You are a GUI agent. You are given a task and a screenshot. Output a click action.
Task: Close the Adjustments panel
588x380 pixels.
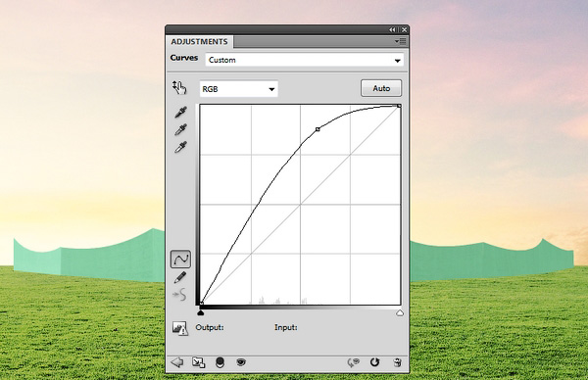404,29
